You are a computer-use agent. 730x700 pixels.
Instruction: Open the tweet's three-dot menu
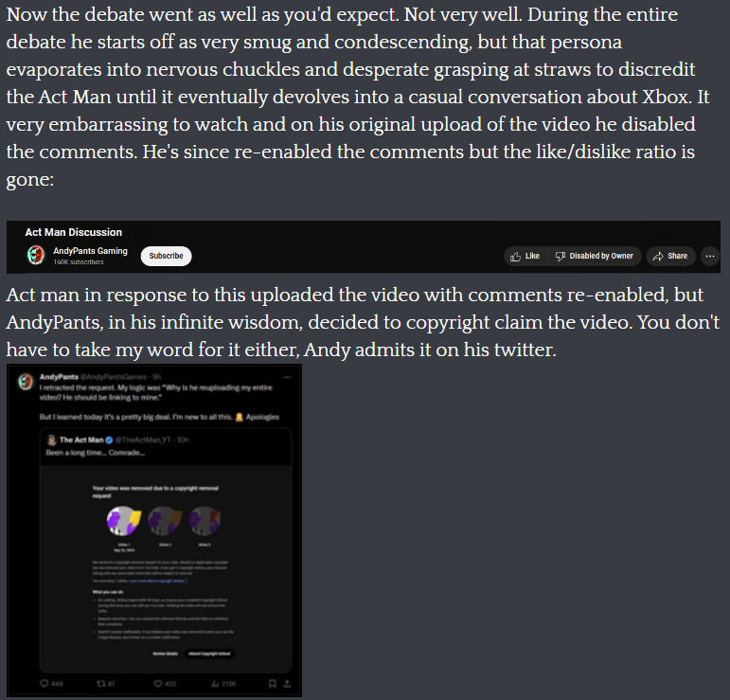click(x=287, y=377)
